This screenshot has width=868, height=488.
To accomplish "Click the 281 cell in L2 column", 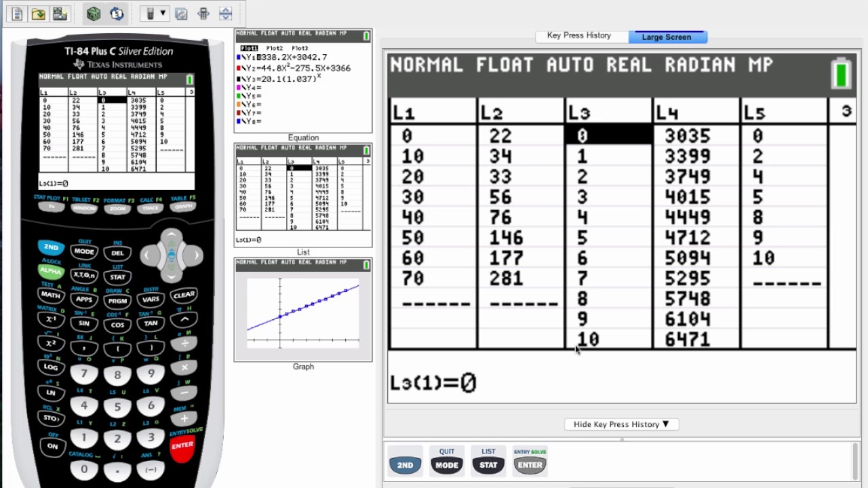I will [x=506, y=279].
